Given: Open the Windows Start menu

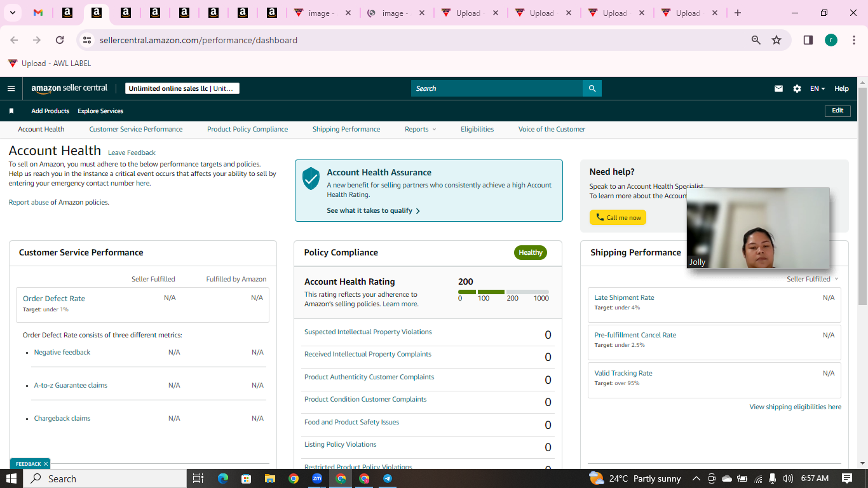Looking at the screenshot, I should click(11, 478).
